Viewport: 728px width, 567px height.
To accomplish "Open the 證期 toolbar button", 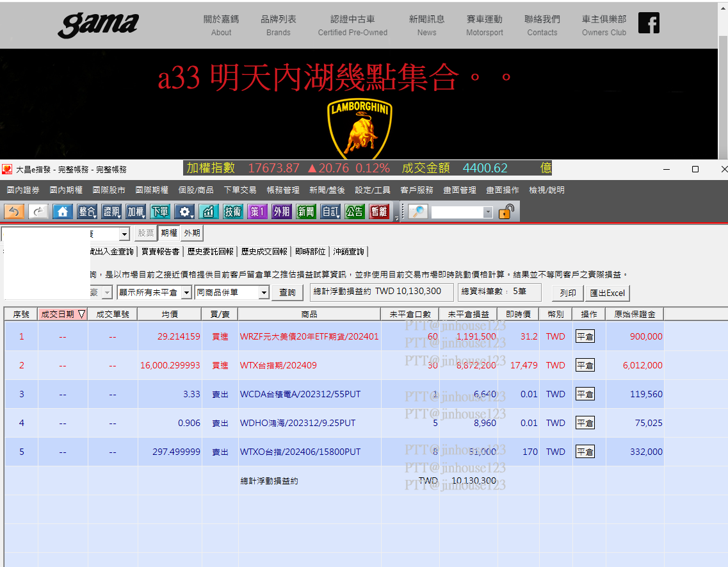I will (x=111, y=212).
